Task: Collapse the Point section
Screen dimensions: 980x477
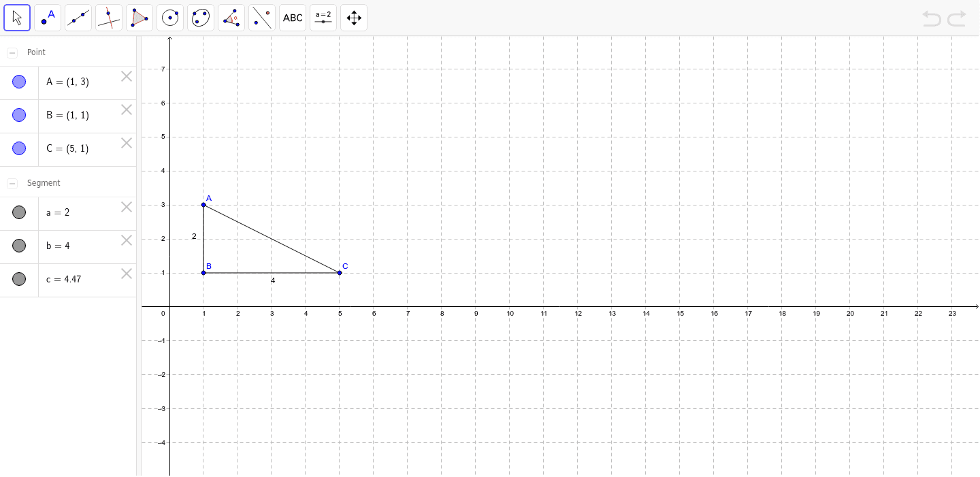Action: click(12, 52)
